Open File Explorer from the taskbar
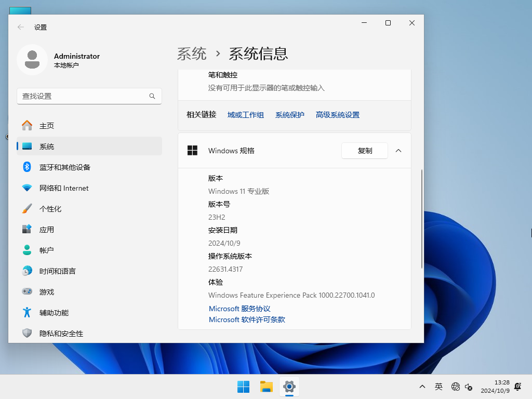 [x=266, y=387]
